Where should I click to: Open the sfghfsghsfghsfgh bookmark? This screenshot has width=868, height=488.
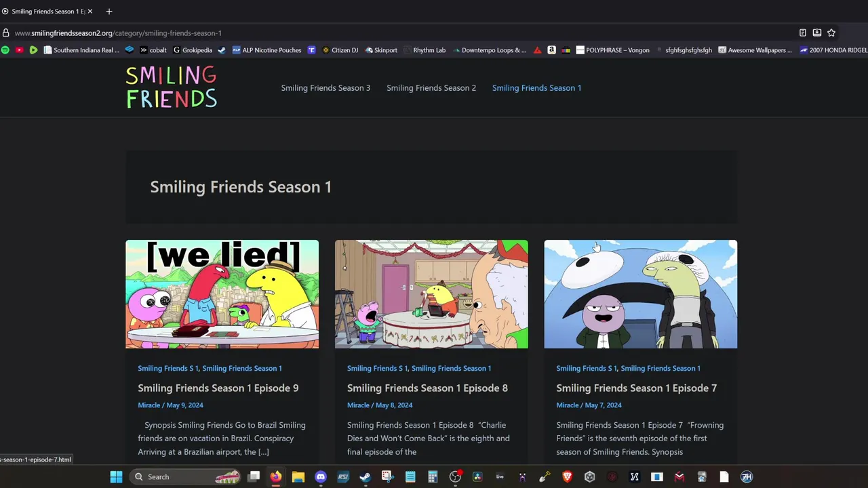[x=684, y=50]
